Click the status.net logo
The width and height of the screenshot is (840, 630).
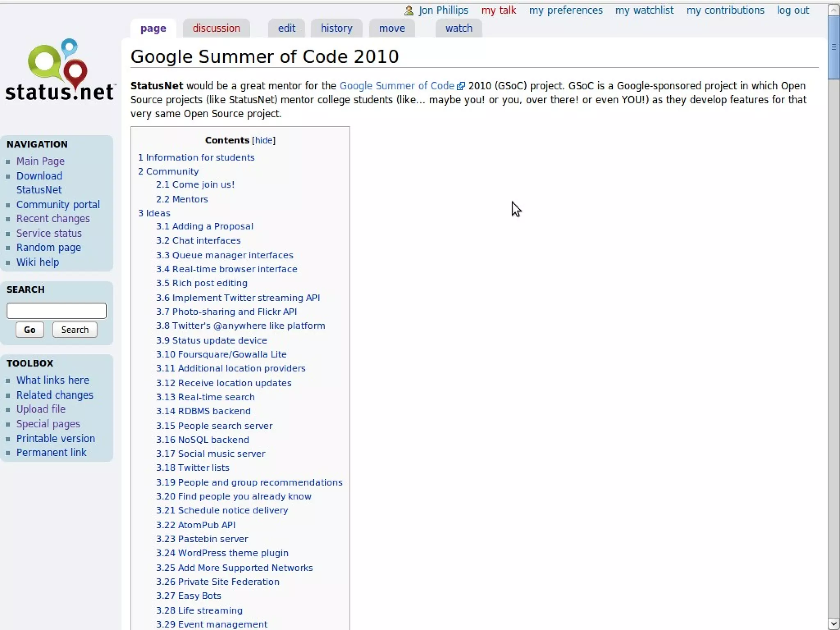(60, 71)
